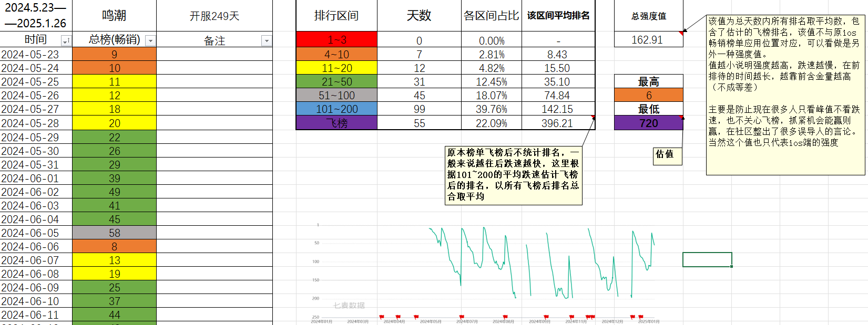The width and height of the screenshot is (868, 325).
Task: Click the red flag near 2024年05月 on chart
Action: click(x=416, y=317)
